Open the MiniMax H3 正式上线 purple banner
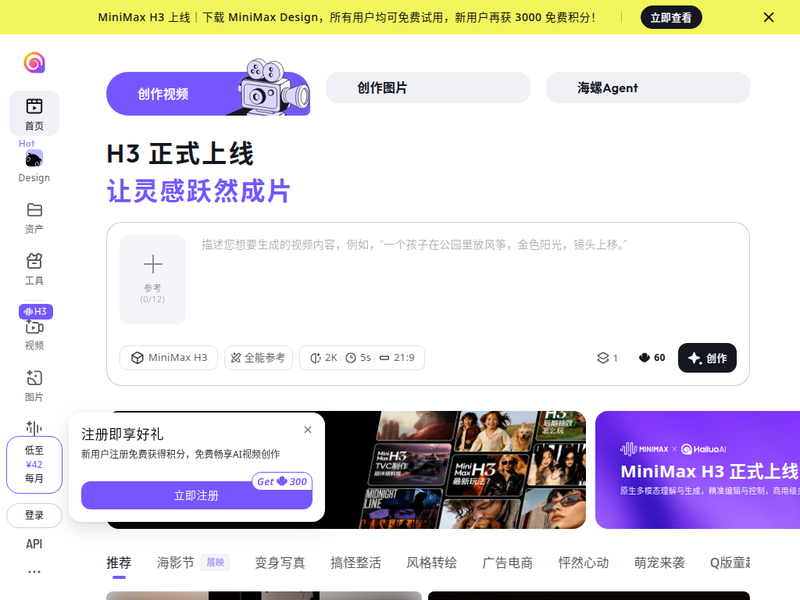Screen dimensions: 800x600 pos(697,470)
